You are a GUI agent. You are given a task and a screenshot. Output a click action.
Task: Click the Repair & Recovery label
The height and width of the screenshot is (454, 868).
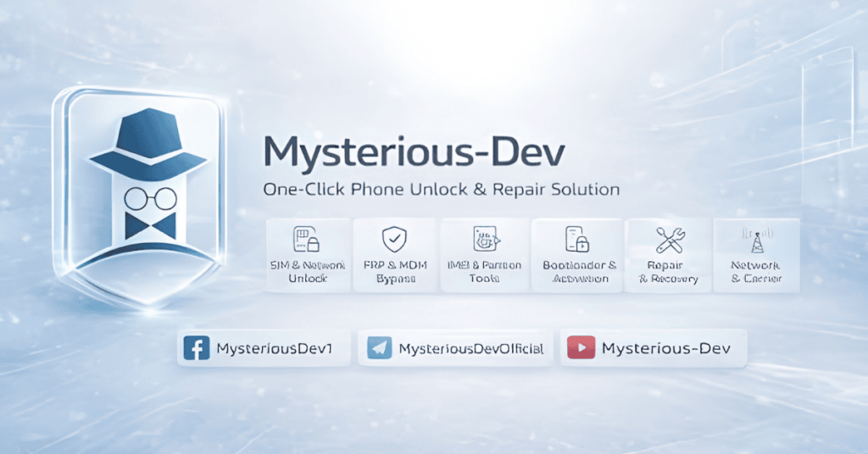668,272
